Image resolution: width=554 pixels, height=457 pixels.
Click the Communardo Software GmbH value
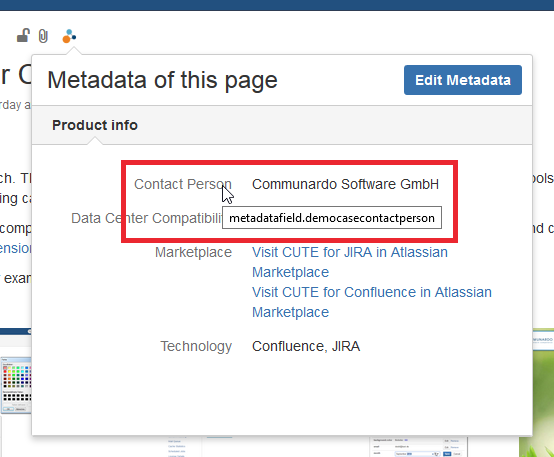345,184
